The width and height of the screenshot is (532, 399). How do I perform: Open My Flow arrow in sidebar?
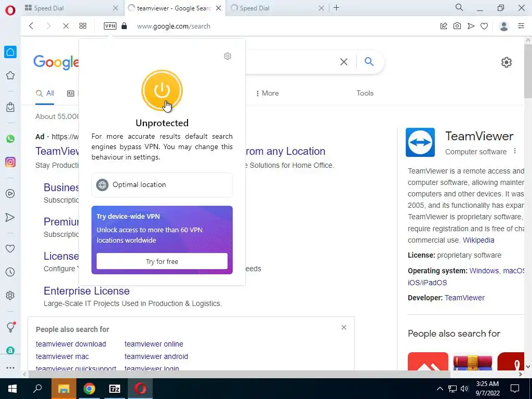10,217
